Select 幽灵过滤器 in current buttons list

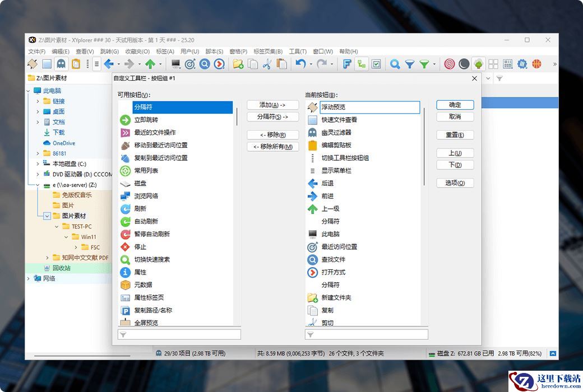pos(336,133)
